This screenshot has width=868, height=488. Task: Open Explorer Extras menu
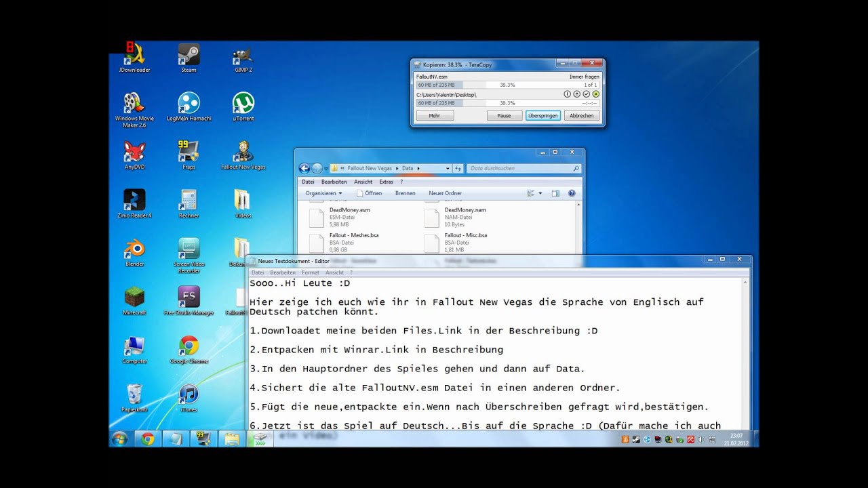(387, 182)
